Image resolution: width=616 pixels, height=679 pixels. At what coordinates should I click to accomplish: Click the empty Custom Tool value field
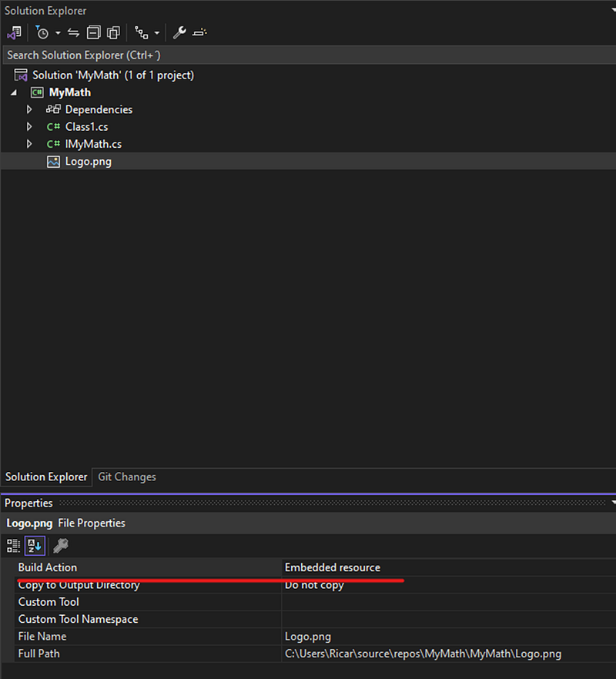[x=449, y=602]
